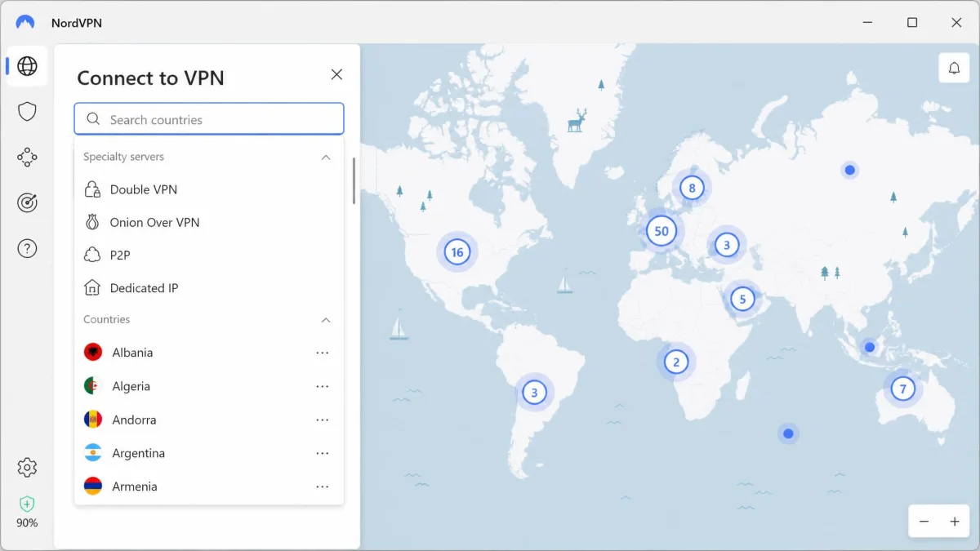Open Andorra's three-dot options menu
Viewport: 980px width, 551px height.
coord(323,420)
